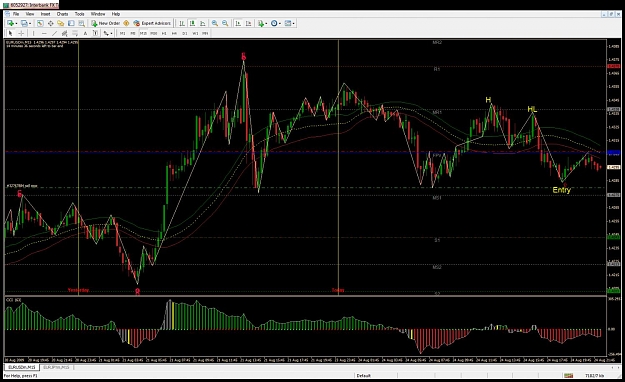The width and height of the screenshot is (625, 382).
Task: Switch to M5 timeframe button
Action: click(133, 33)
